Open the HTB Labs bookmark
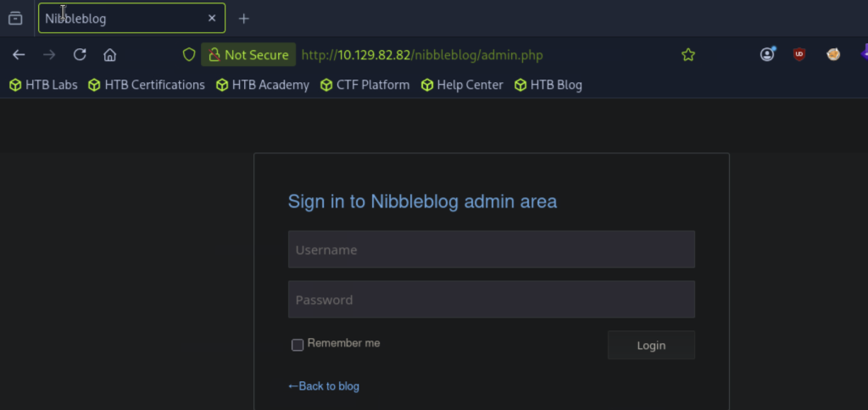This screenshot has height=410, width=868. [43, 86]
